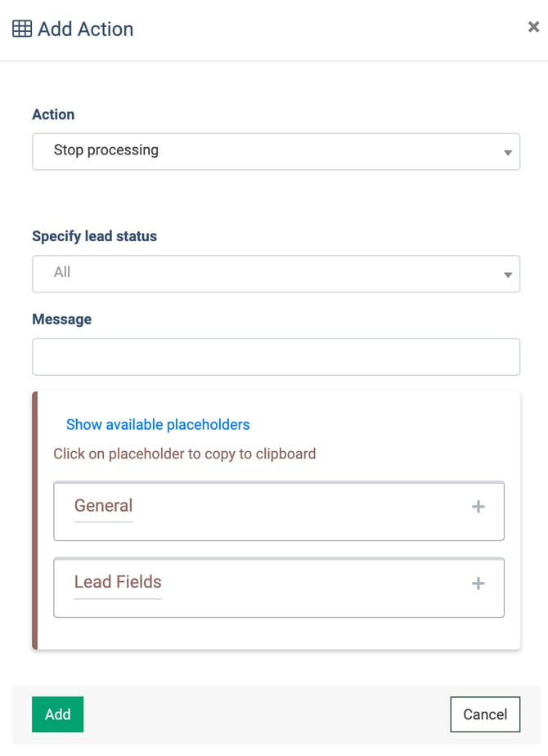Image resolution: width=548 pixels, height=756 pixels.
Task: Click the plus icon on Lead Fields panel
Action: [x=478, y=584]
